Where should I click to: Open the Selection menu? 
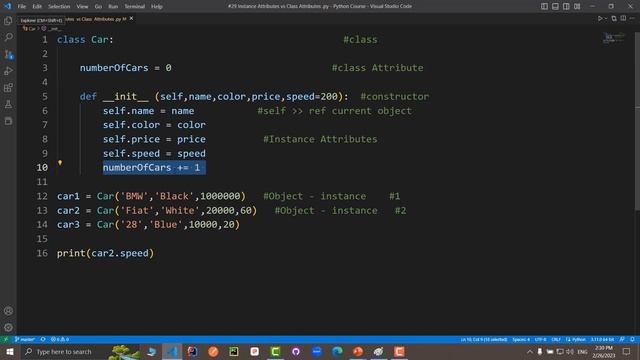pos(59,7)
